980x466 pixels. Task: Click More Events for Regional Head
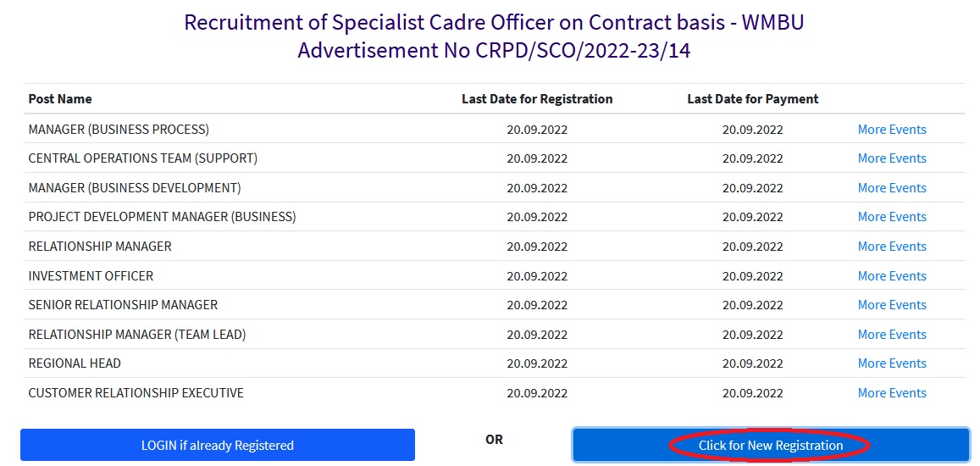(891, 363)
